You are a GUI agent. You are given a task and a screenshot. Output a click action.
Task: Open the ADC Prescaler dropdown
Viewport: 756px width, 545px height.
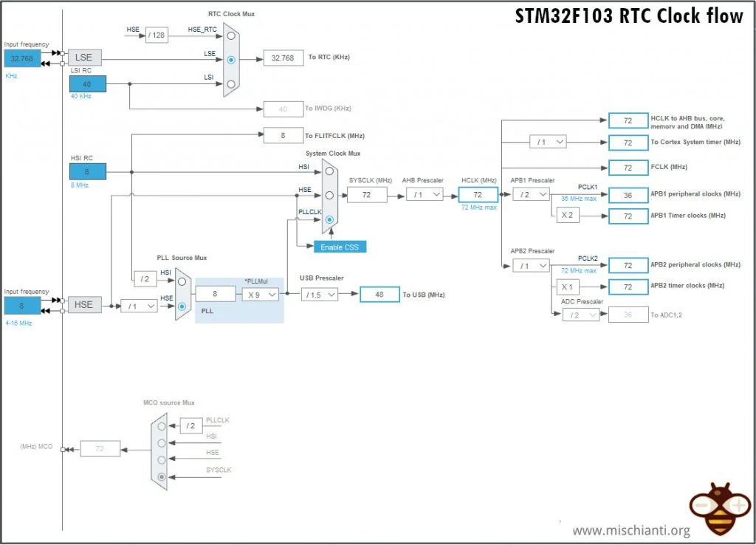[580, 315]
